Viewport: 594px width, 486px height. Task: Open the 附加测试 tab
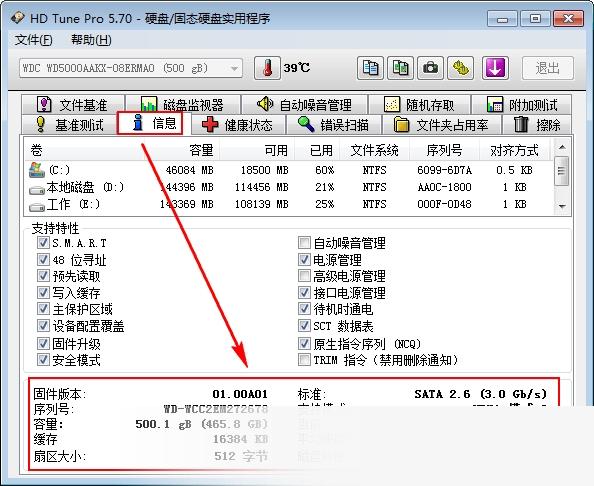point(522,105)
